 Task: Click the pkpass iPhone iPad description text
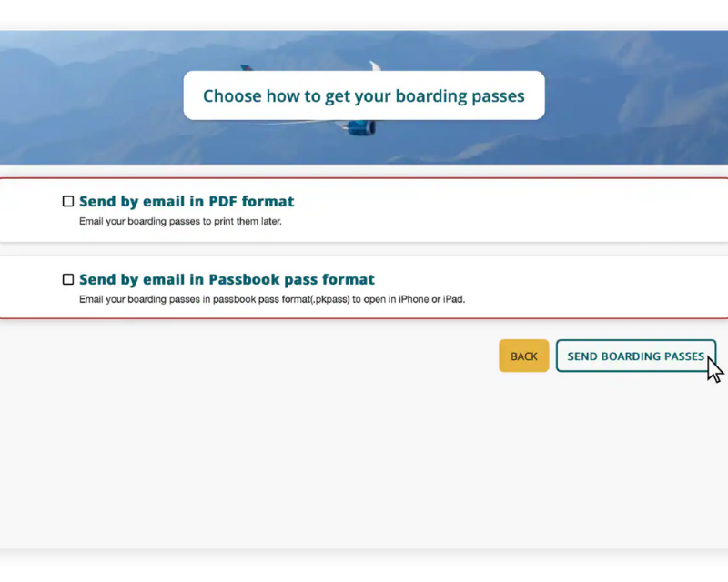pyautogui.click(x=272, y=299)
